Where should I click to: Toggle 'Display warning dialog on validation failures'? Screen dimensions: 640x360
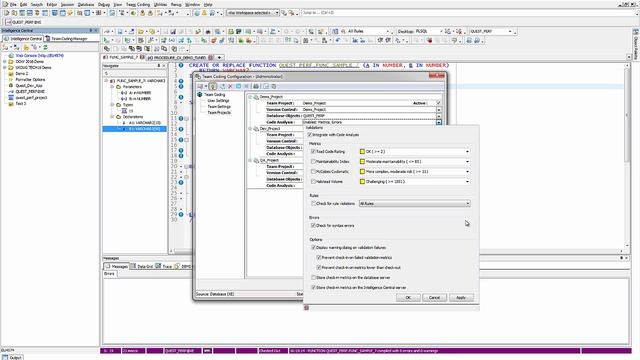(x=313, y=248)
